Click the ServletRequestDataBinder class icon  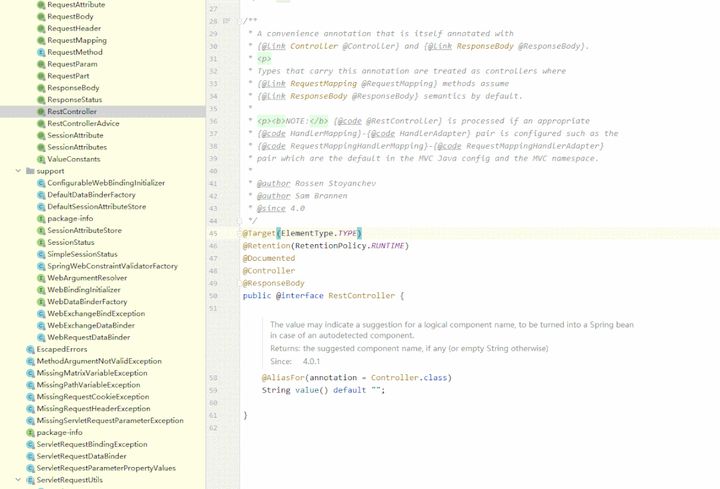(x=30, y=456)
